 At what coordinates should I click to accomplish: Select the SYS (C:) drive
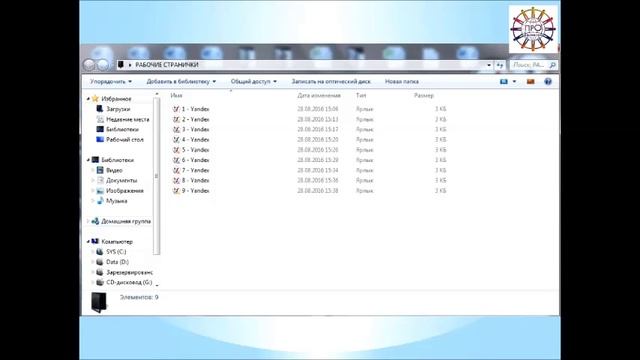[x=116, y=252]
